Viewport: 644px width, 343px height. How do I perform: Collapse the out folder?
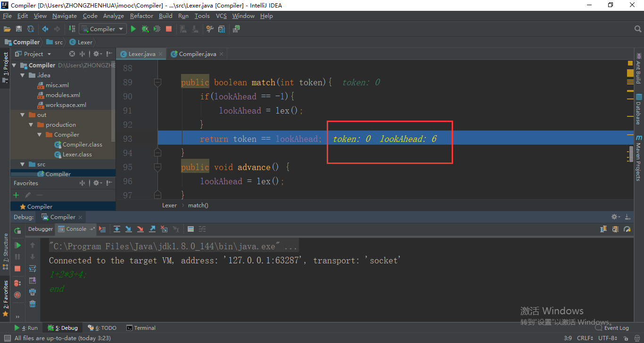tap(23, 115)
